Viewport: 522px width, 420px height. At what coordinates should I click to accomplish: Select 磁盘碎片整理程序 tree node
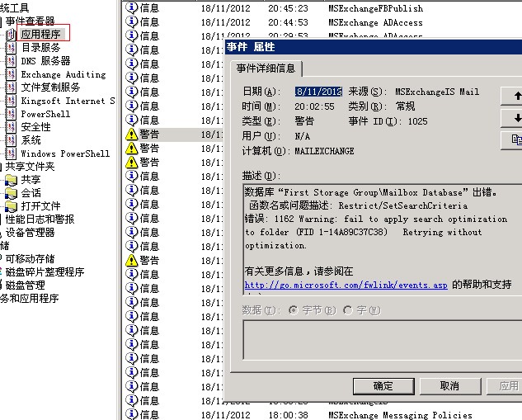(45, 272)
